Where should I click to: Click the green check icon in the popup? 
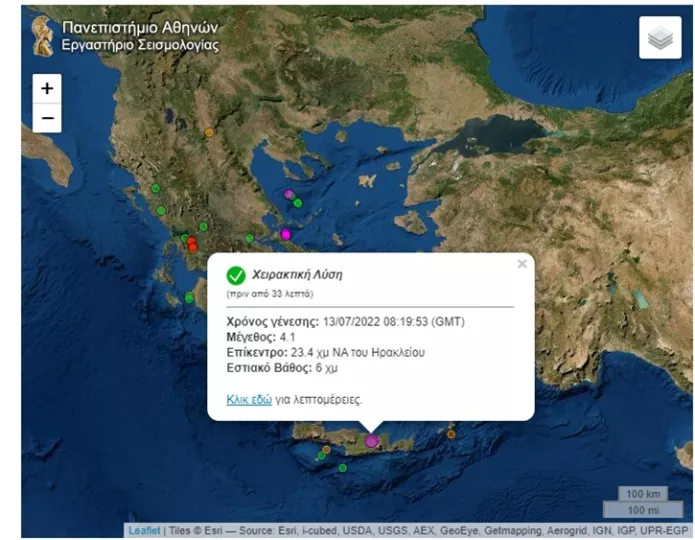[236, 275]
